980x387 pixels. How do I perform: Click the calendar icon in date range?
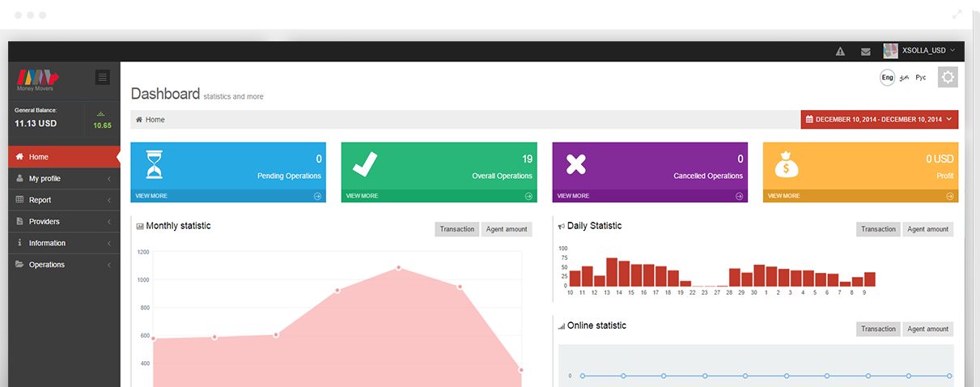(x=809, y=120)
